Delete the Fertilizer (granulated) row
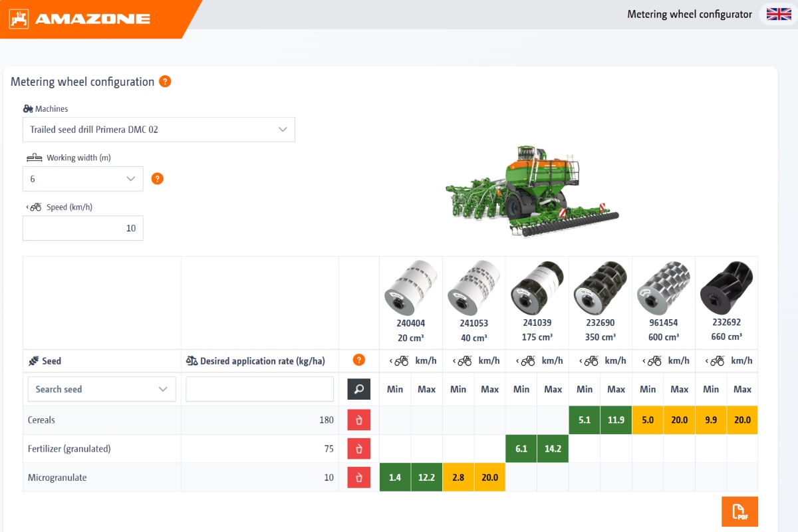 coord(359,449)
